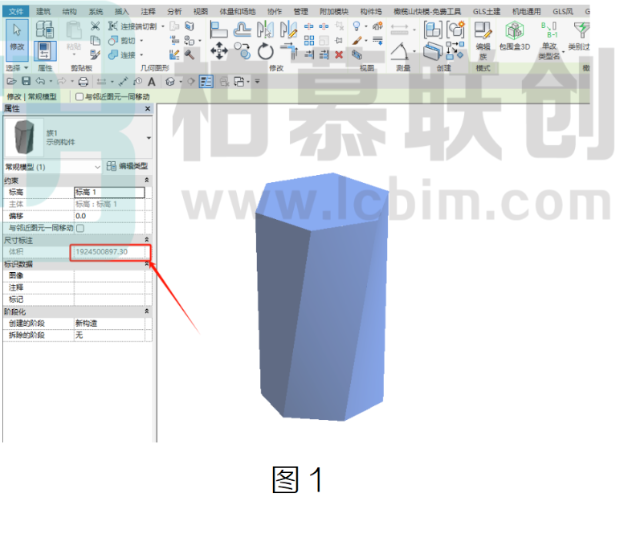Click the match type properties paintbrush icon
The width and height of the screenshot is (623, 556).
point(95,54)
